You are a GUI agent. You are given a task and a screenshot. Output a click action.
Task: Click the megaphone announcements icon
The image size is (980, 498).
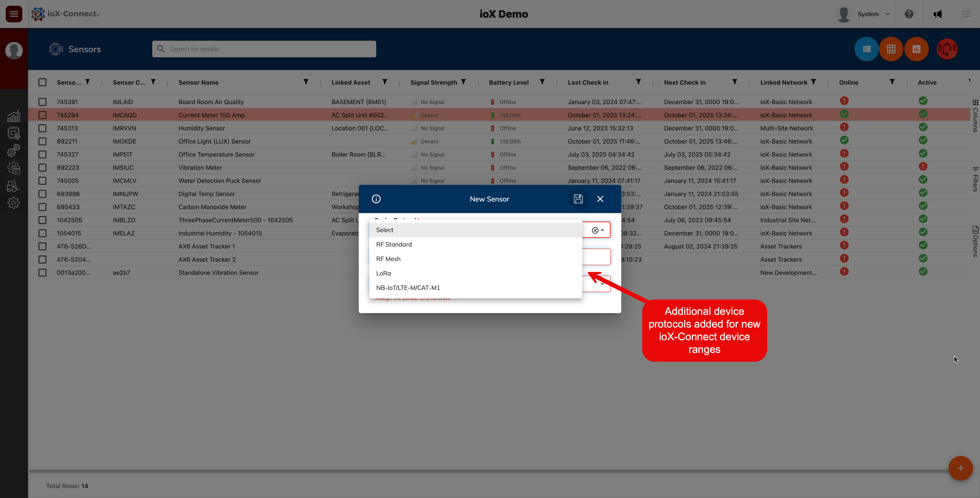(x=937, y=14)
